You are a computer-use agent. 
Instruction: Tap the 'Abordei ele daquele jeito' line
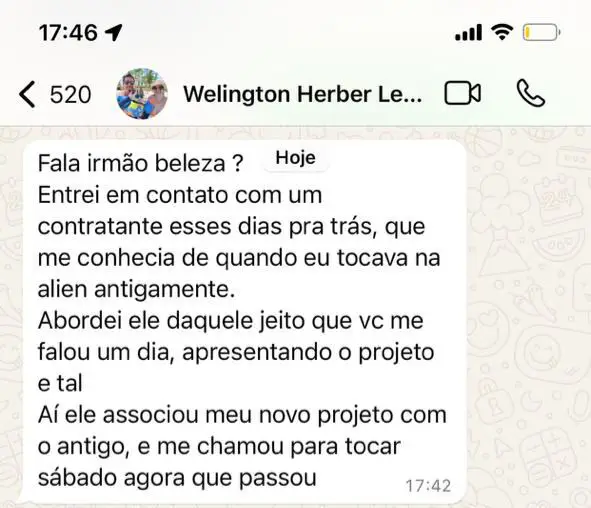pos(231,321)
